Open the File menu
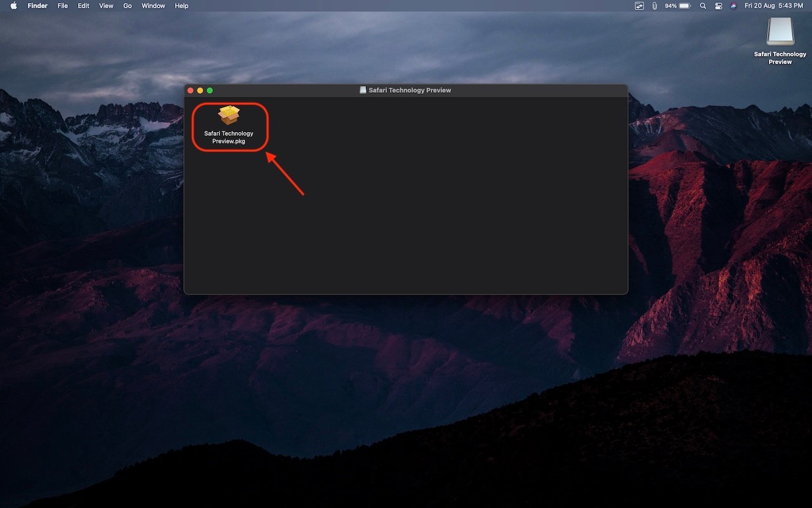812x508 pixels. pyautogui.click(x=63, y=6)
